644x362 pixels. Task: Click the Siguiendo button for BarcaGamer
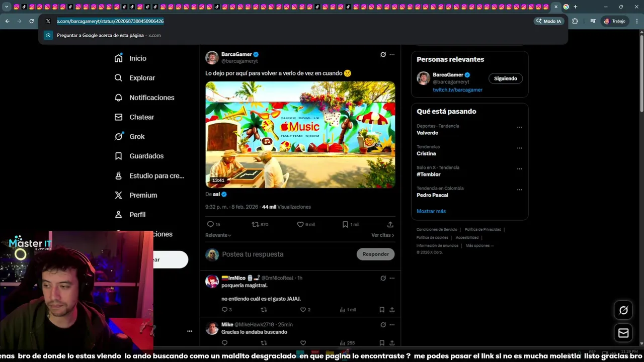(x=506, y=78)
